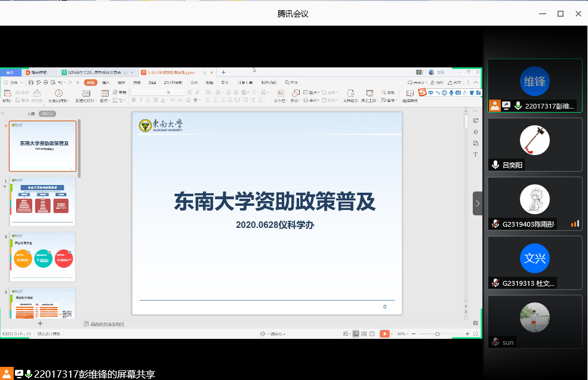
Task: Click 维锋 host avatar tile
Action: (534, 82)
